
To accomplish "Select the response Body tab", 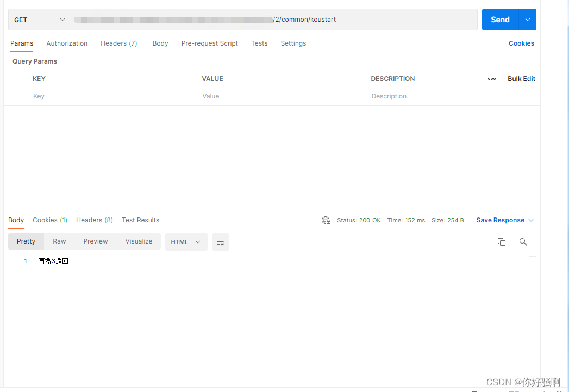I will (16, 220).
